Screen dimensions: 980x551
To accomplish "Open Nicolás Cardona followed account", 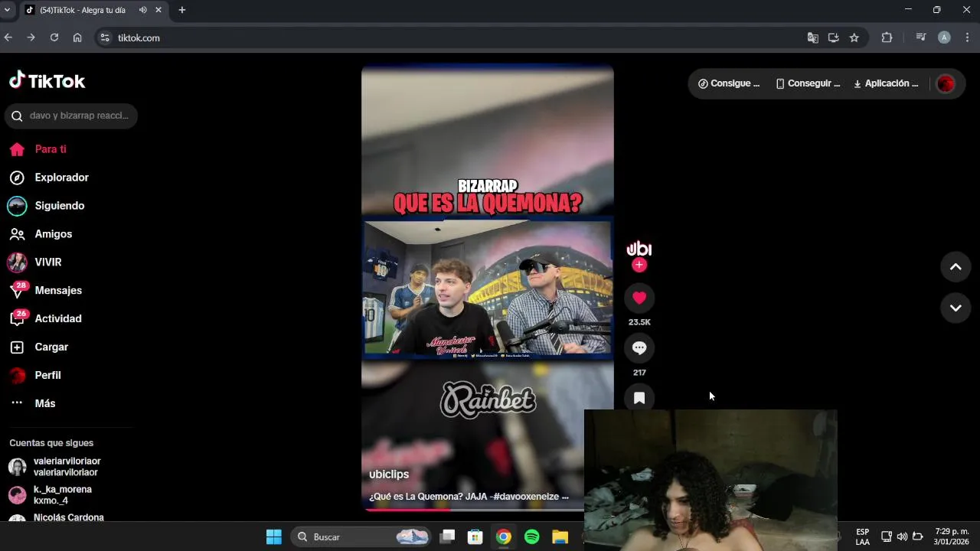I will coord(57,518).
